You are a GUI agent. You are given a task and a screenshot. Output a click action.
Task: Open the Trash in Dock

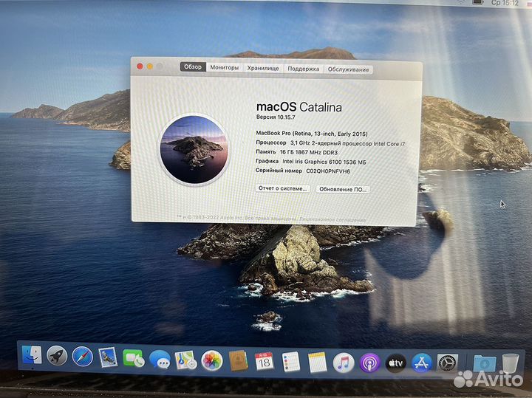[511, 363]
